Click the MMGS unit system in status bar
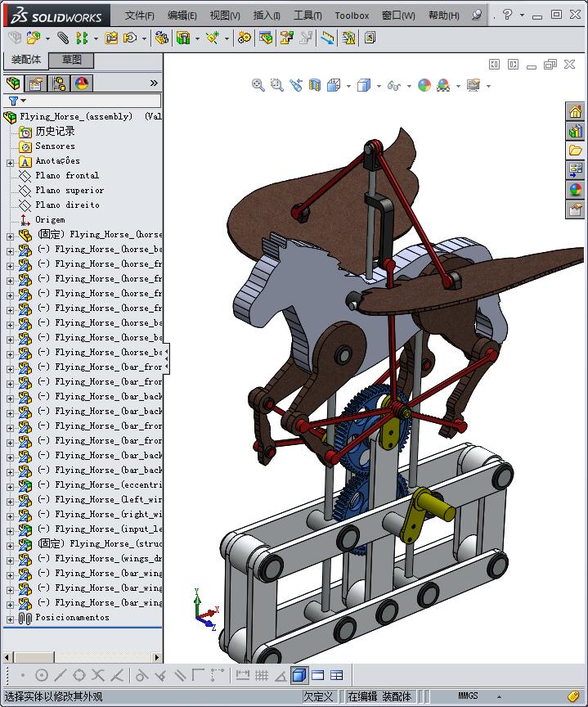The width and height of the screenshot is (588, 707). click(468, 696)
